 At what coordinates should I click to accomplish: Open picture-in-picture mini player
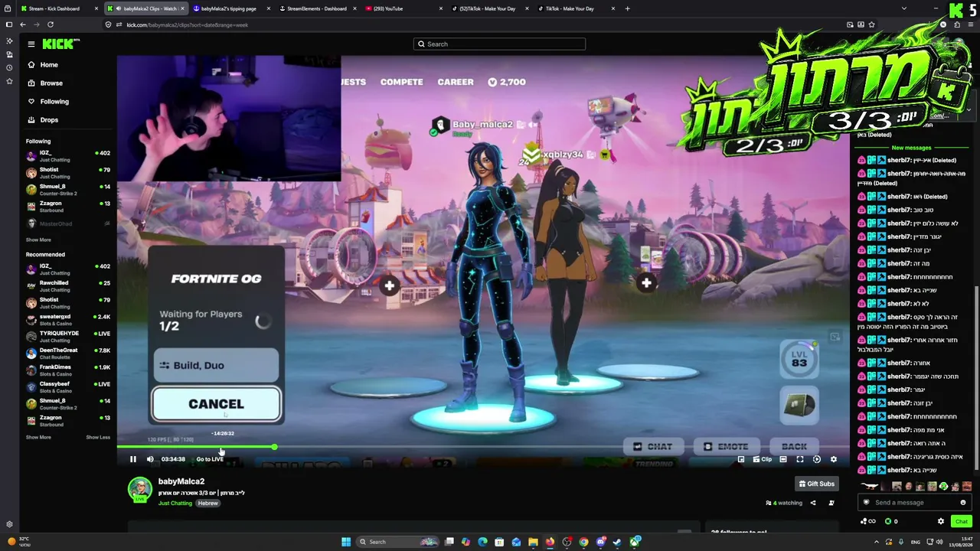coord(741,459)
